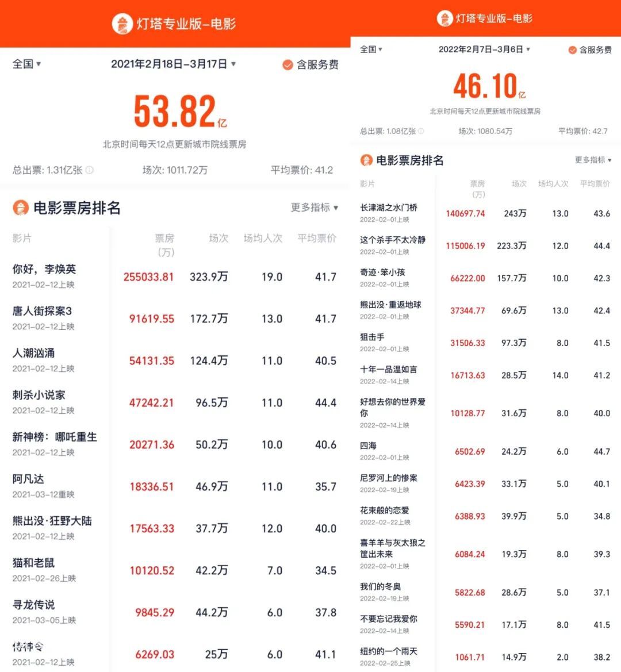Image resolution: width=621 pixels, height=672 pixels.
Task: Click info icon next to 总出票 1.08亿张
Action: point(421,131)
